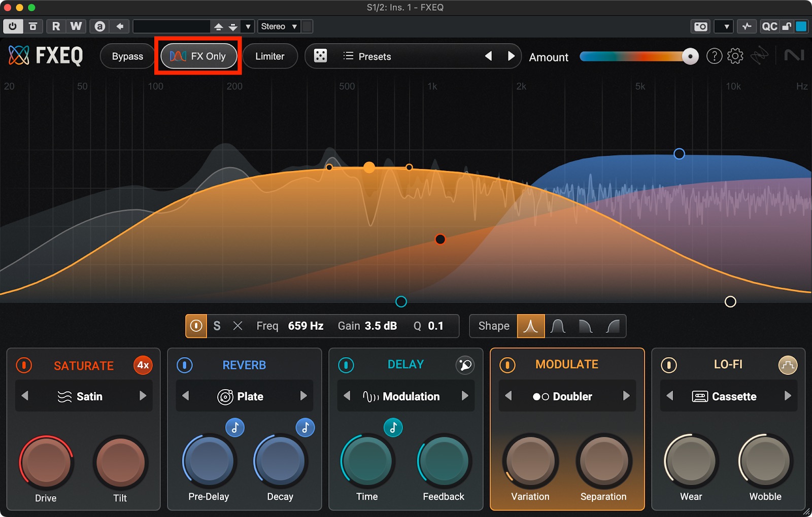Screen dimensions: 812x517
Task: Click the QC quick controls button
Action: tap(769, 26)
